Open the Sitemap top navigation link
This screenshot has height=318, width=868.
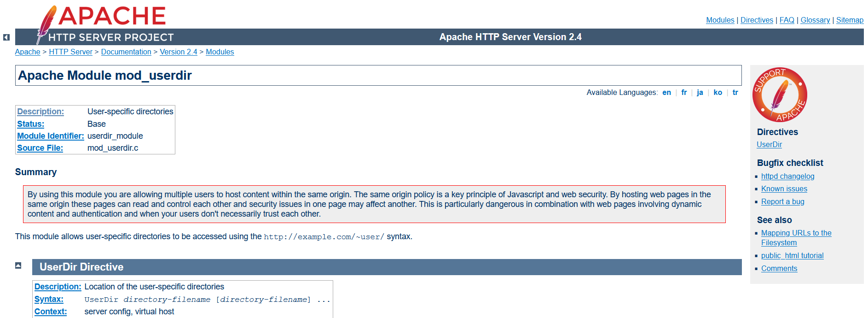(850, 20)
